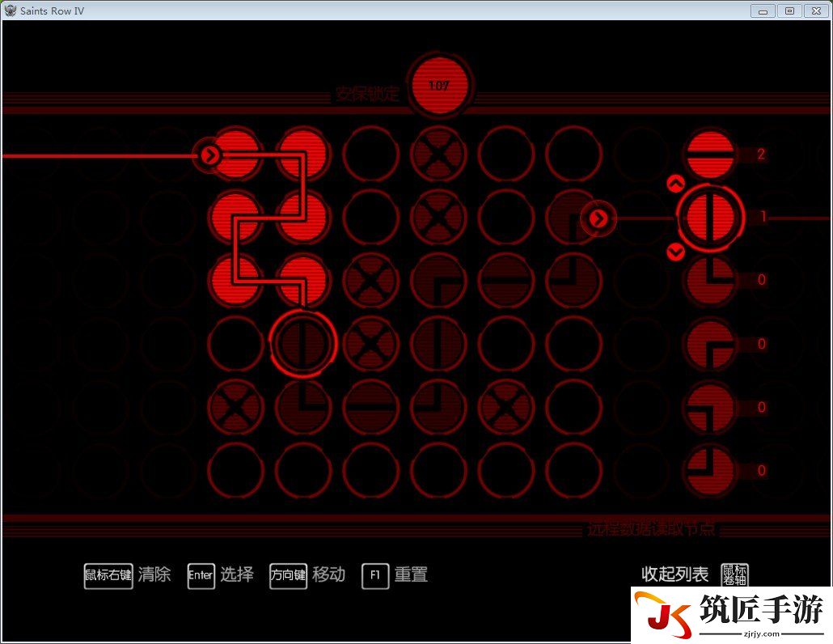
Task: Pick the third corner piece in the piece list
Action: point(710,407)
